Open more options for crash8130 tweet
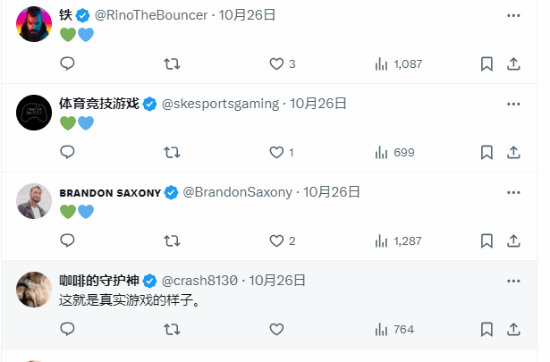550x362 pixels. coord(514,281)
